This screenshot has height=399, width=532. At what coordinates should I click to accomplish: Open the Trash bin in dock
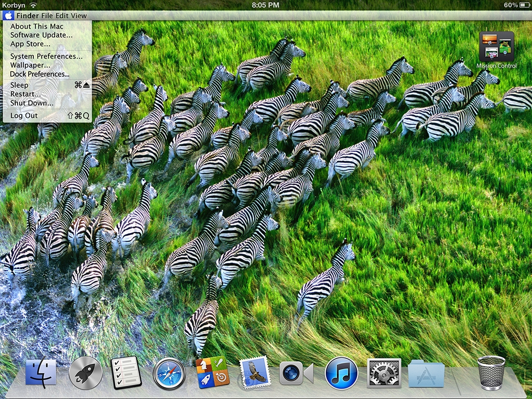(491, 373)
